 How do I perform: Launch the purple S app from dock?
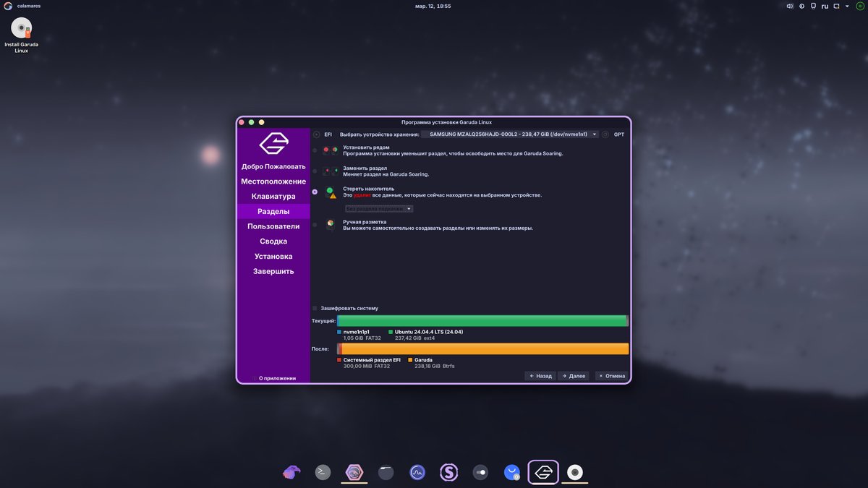[x=449, y=472]
